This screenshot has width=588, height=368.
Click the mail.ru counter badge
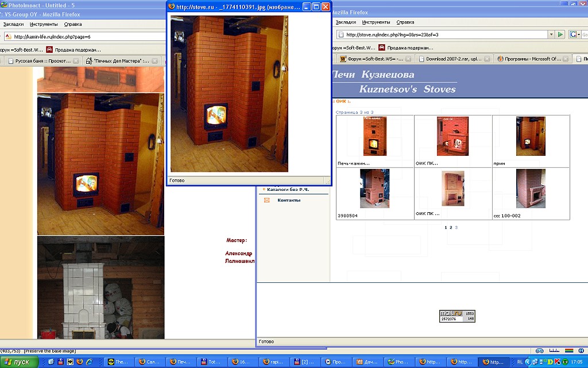click(x=457, y=316)
